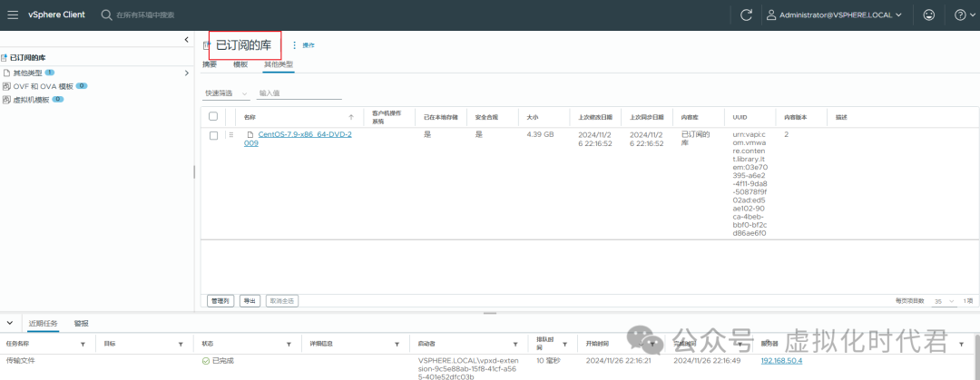Switch to the 警报 tab

(x=82, y=324)
